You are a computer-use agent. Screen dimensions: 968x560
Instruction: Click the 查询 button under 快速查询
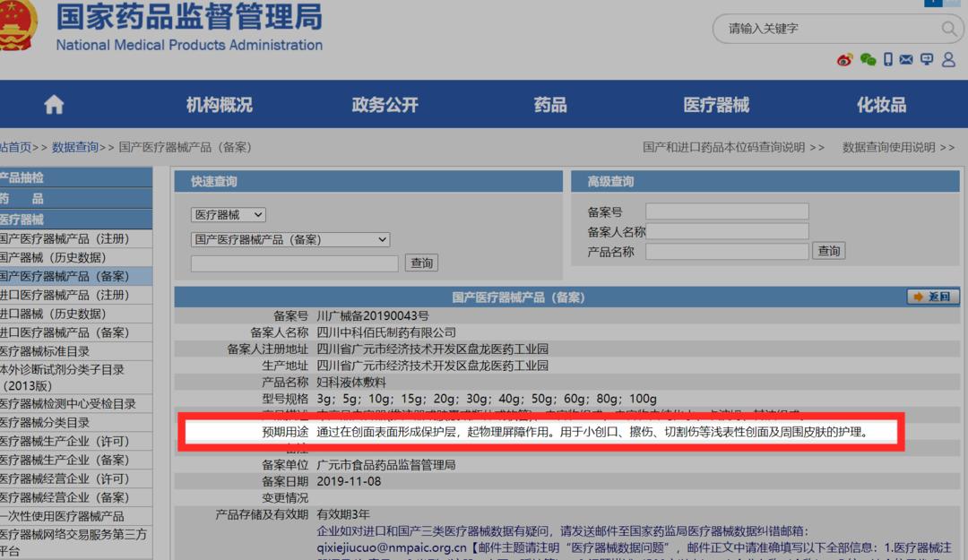click(421, 262)
